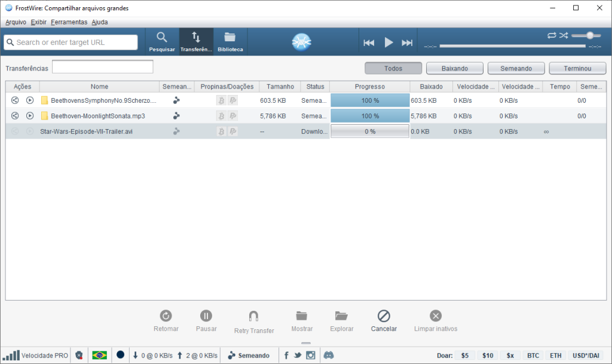Open Twitter from the status bar
The height and width of the screenshot is (364, 612).
298,355
